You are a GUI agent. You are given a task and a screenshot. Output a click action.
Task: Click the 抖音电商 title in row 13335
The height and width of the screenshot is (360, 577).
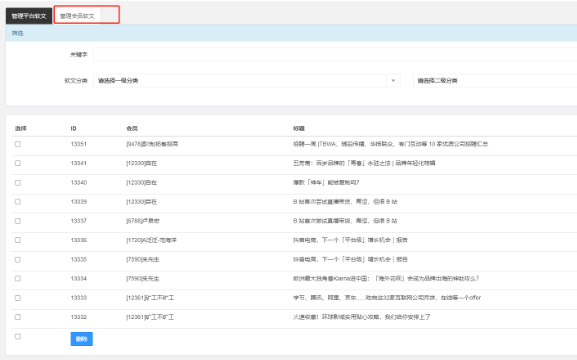350,260
